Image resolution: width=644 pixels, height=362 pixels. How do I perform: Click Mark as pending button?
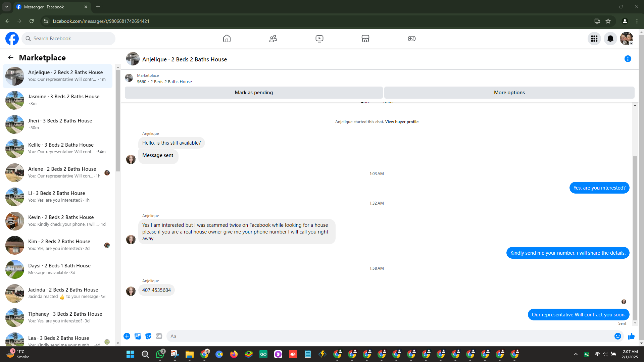pyautogui.click(x=254, y=93)
